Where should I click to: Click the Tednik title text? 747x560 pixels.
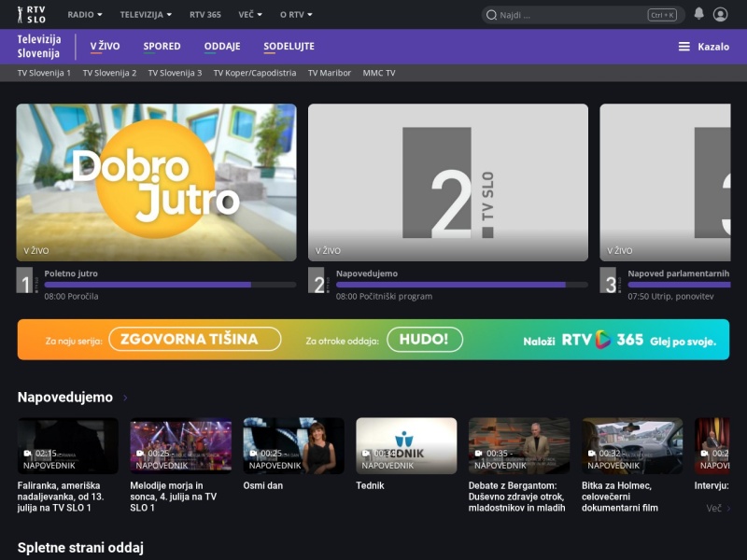pos(370,485)
